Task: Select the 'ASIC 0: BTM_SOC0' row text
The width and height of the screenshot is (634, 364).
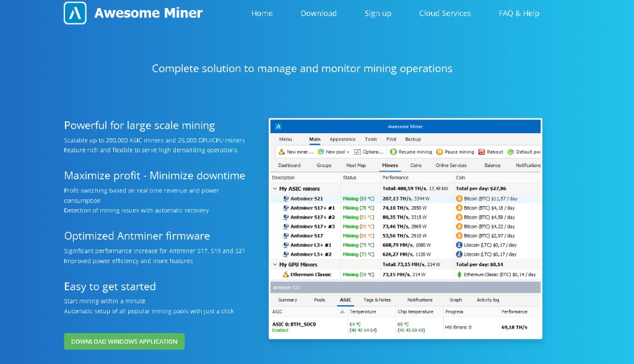Action: (x=294, y=324)
